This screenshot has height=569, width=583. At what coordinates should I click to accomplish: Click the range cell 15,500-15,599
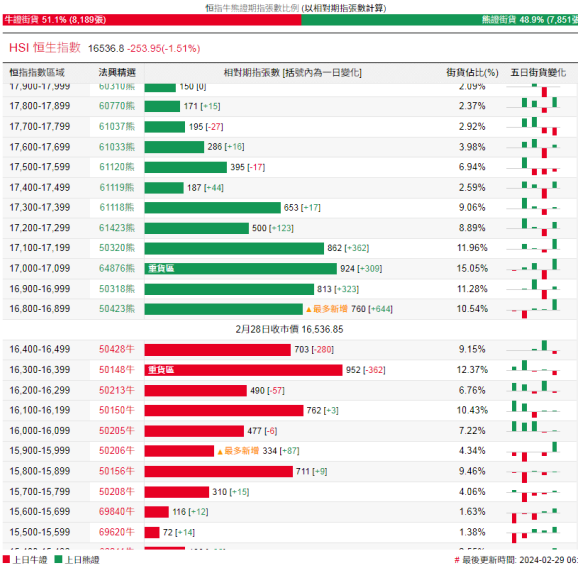click(40, 532)
